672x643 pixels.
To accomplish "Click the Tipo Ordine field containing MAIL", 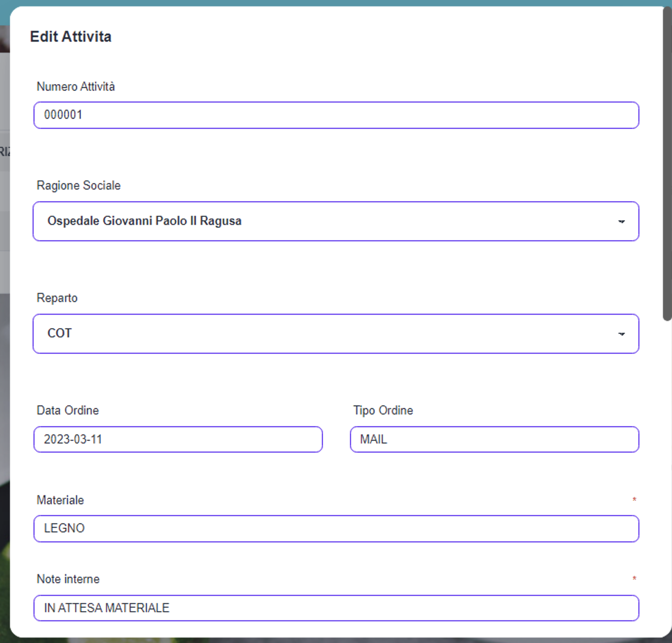I will tap(494, 439).
